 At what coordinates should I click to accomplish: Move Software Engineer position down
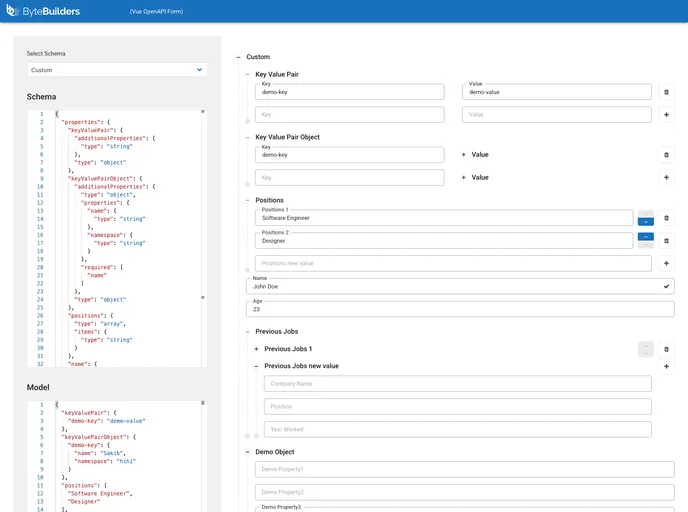pyautogui.click(x=645, y=222)
